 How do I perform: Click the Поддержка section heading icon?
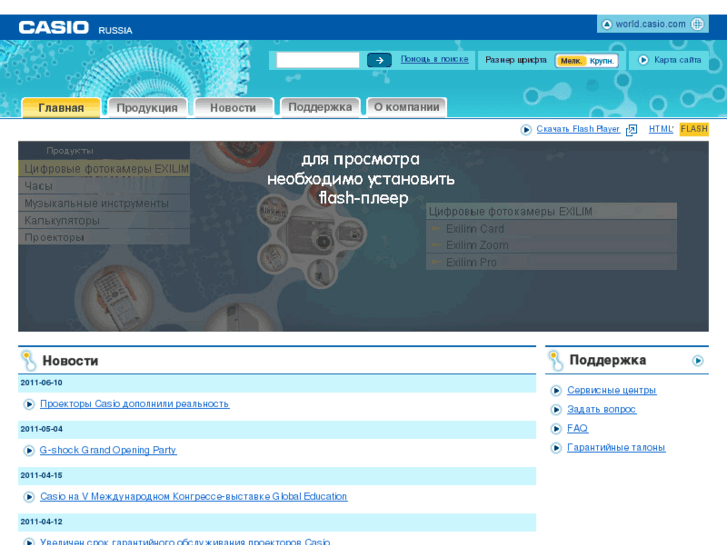555,360
